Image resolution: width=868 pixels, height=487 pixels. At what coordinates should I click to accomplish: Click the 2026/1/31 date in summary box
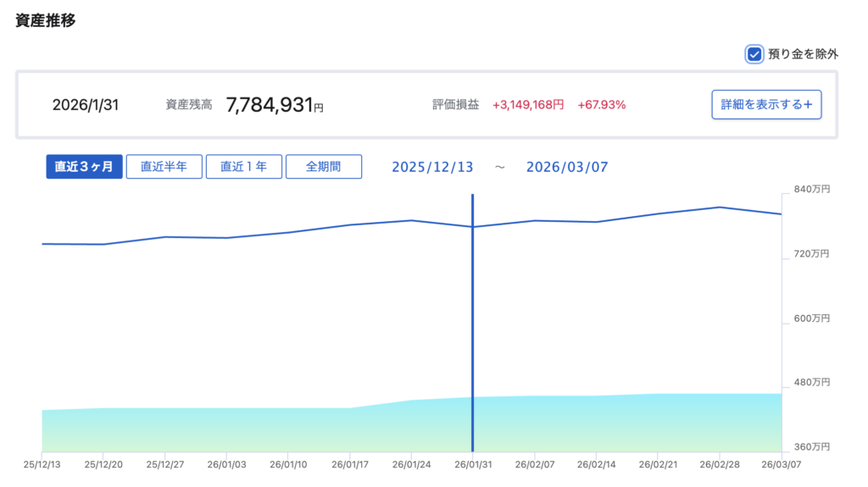[x=85, y=105]
